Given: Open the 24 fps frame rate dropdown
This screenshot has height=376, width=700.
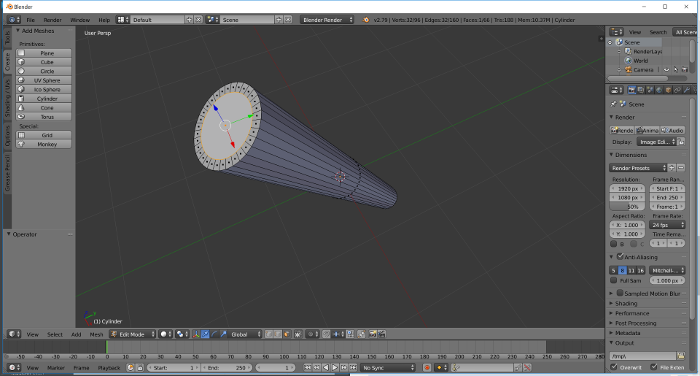Looking at the screenshot, I should 667,225.
